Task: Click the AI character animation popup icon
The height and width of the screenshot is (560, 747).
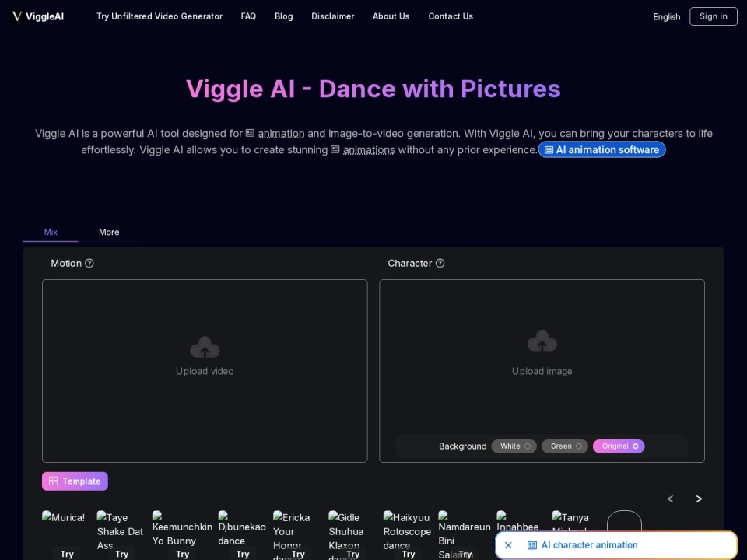Action: (532, 545)
